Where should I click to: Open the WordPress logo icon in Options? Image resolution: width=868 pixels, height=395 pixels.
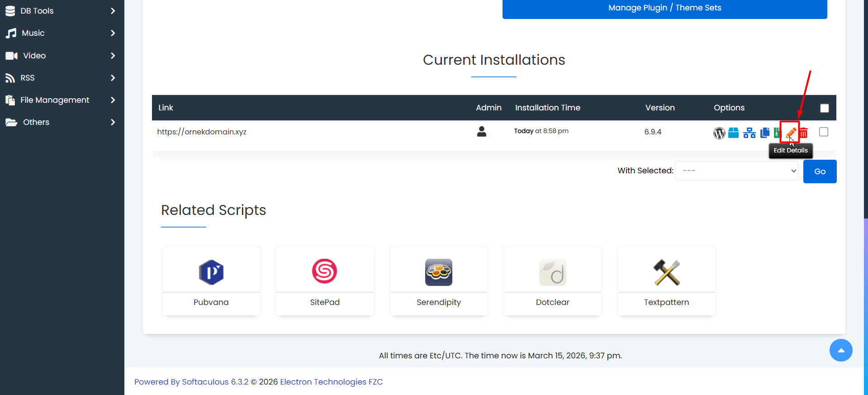[719, 133]
